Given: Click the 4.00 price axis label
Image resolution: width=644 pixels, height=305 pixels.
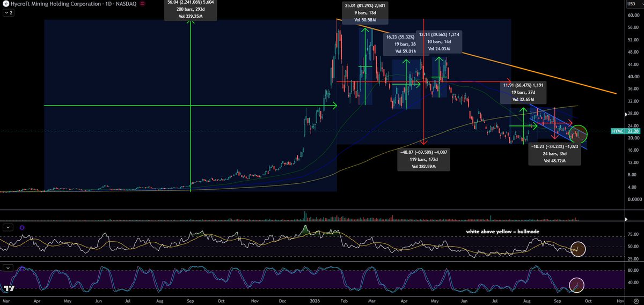Looking at the screenshot, I should point(632,187).
